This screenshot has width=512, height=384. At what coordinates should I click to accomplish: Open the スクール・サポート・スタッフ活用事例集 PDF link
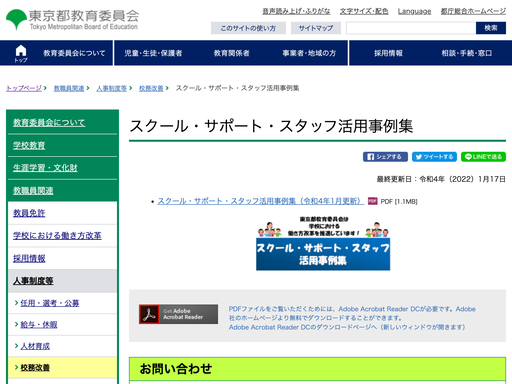click(x=260, y=201)
